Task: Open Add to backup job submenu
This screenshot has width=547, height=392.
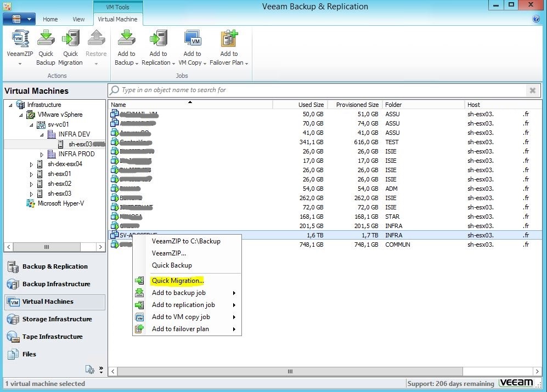Action: [x=187, y=293]
